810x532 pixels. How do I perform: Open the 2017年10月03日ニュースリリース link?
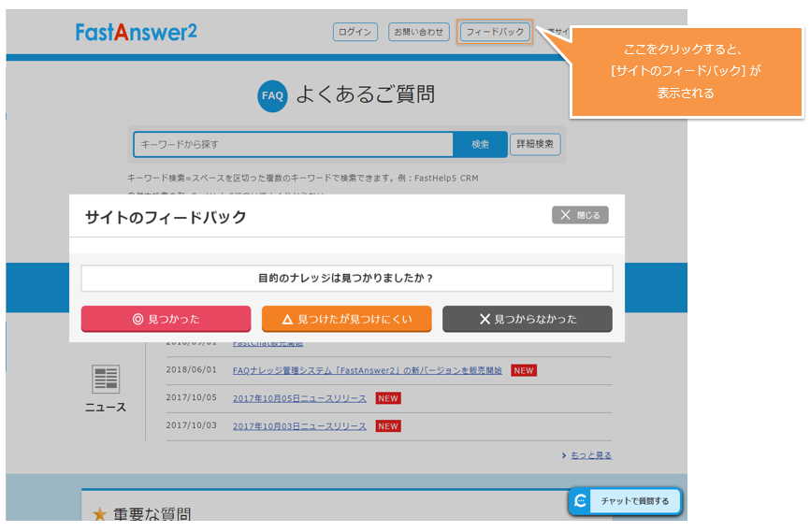[299, 426]
